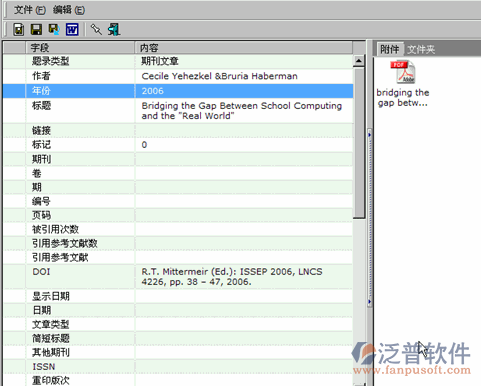
Task: Click the scrollbar up arrow button
Action: point(359,61)
